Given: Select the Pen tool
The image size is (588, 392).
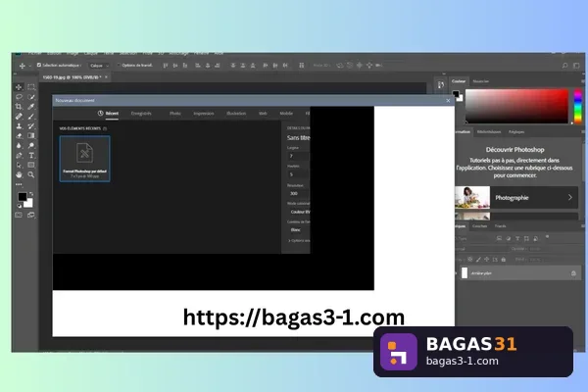Looking at the screenshot, I should coord(19,155).
